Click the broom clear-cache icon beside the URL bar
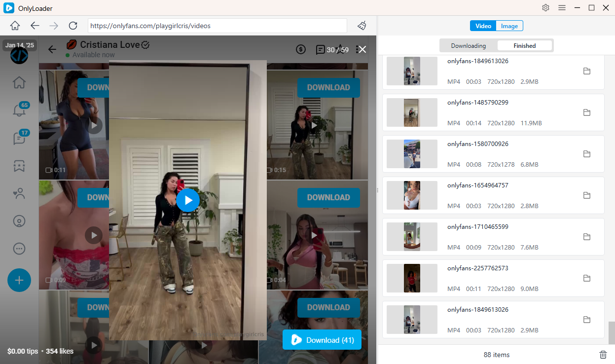Viewport: 615px width, 364px height. 362,26
